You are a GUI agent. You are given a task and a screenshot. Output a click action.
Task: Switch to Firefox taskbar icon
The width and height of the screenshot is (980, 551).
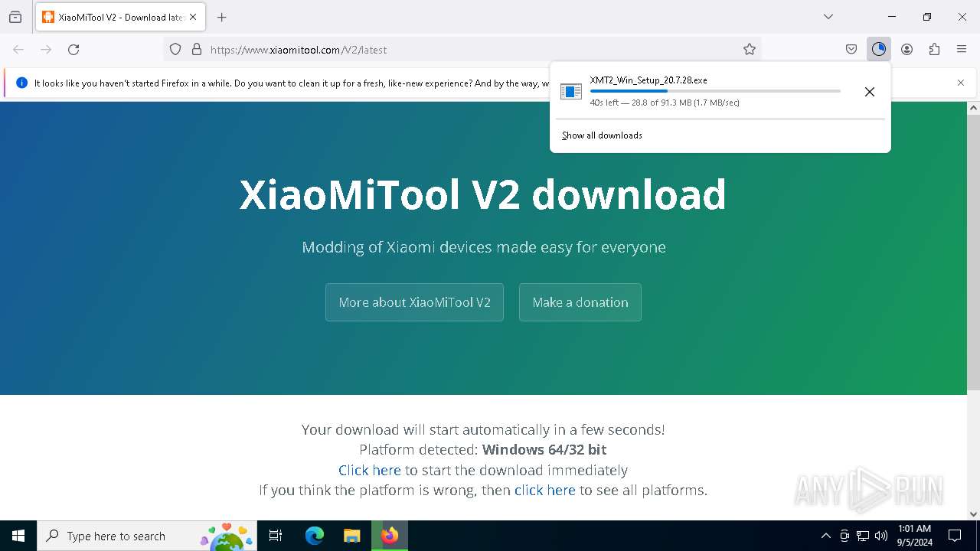[x=390, y=536]
